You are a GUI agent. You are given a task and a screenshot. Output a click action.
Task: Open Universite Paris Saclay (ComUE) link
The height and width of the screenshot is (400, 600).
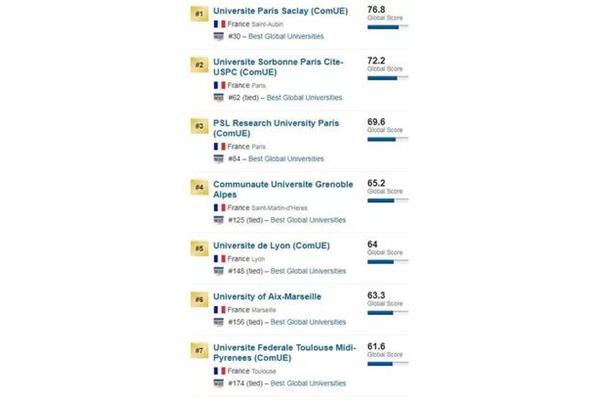[280, 11]
